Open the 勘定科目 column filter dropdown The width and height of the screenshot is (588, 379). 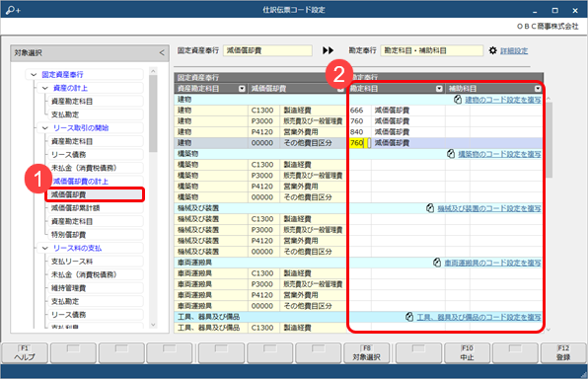439,89
